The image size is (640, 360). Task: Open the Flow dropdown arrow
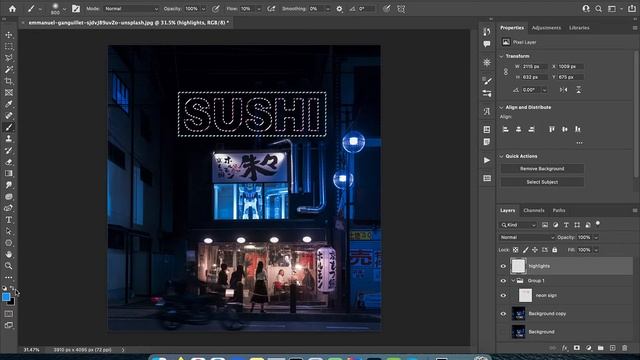(x=258, y=9)
